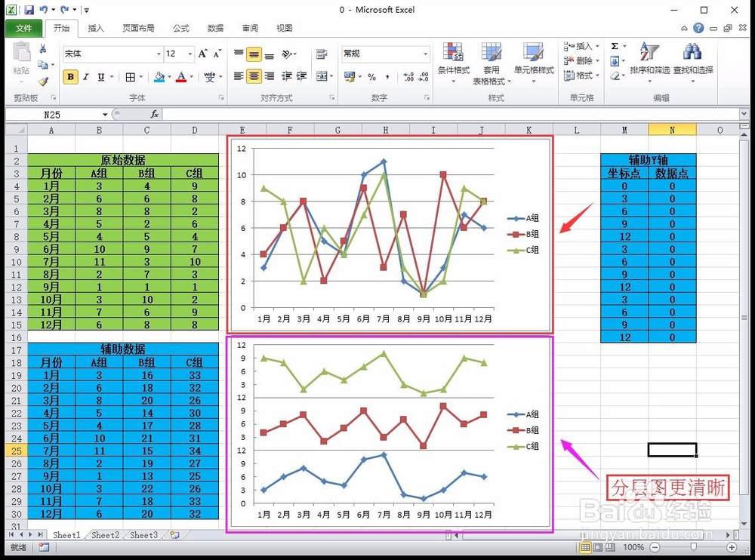Click the Save icon in quick access toolbar

(29, 10)
